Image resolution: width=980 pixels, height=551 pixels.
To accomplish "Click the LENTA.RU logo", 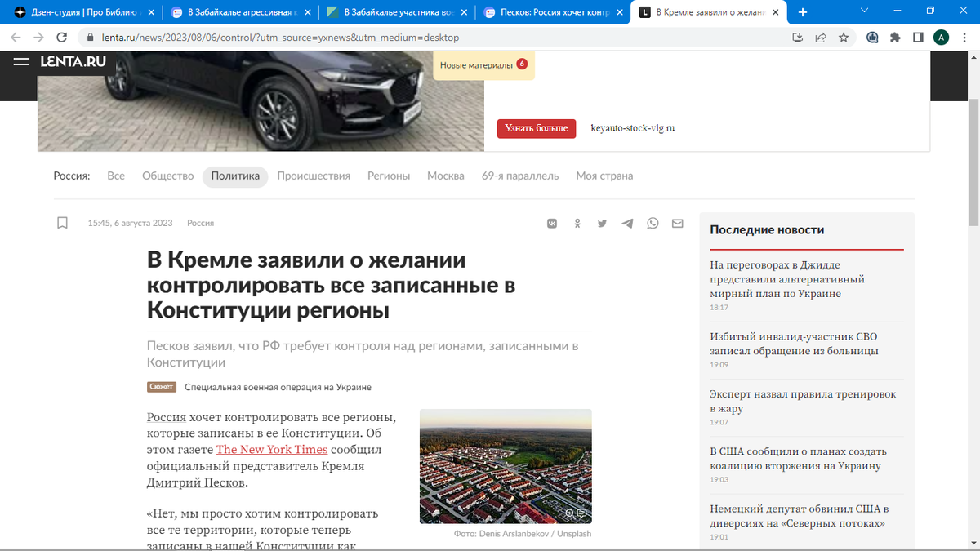I will 73,62.
